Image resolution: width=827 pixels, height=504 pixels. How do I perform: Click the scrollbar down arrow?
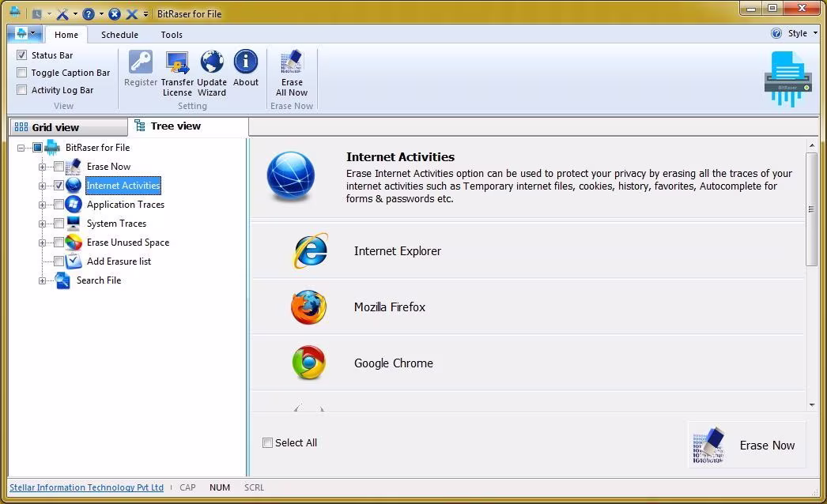(812, 405)
